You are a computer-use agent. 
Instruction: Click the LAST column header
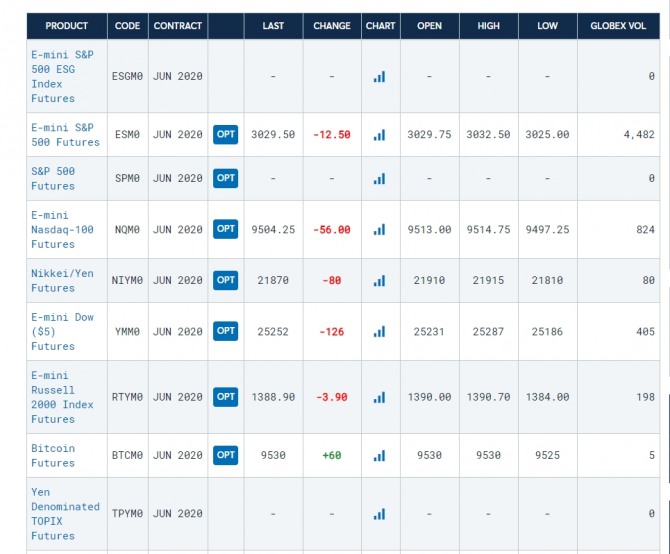(273, 26)
